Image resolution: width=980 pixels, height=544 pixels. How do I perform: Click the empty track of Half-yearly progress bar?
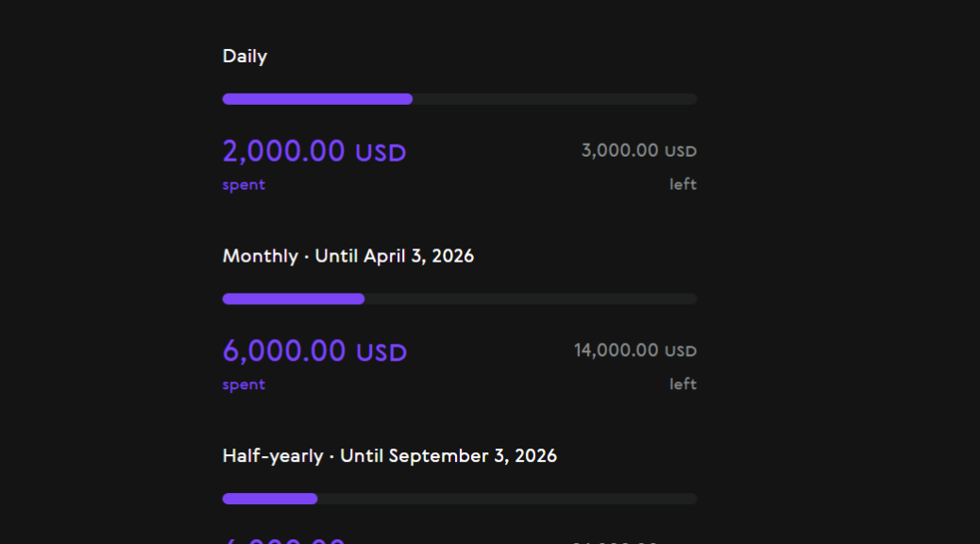pos(507,499)
